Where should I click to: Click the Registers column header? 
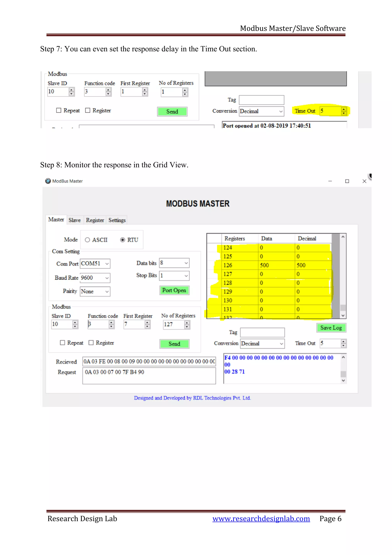[240, 239]
